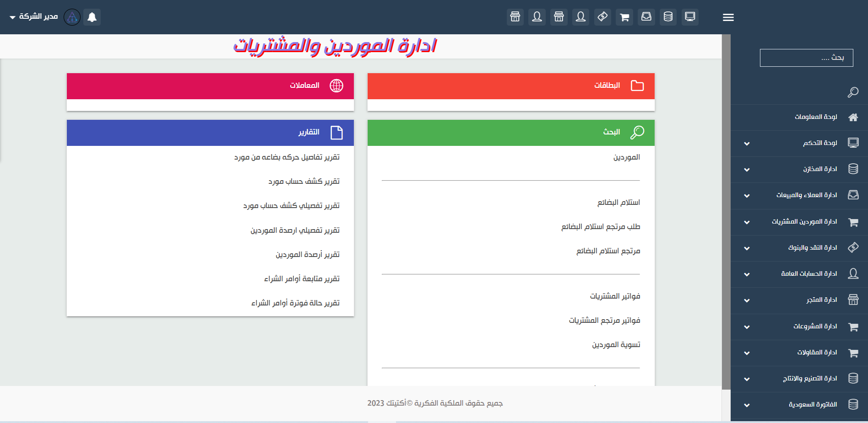The image size is (868, 423).
Task: Click the cart icon beside ادارة الموردين المشتريات
Action: point(853,222)
